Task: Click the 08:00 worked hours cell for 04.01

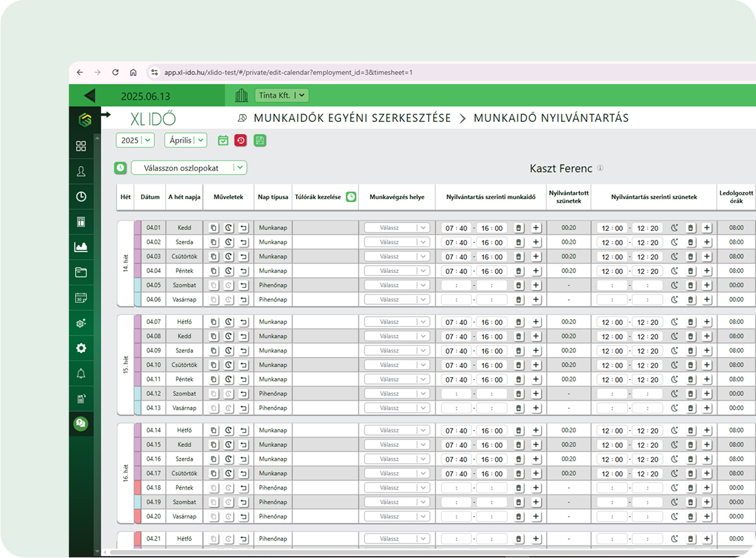Action: pos(736,228)
